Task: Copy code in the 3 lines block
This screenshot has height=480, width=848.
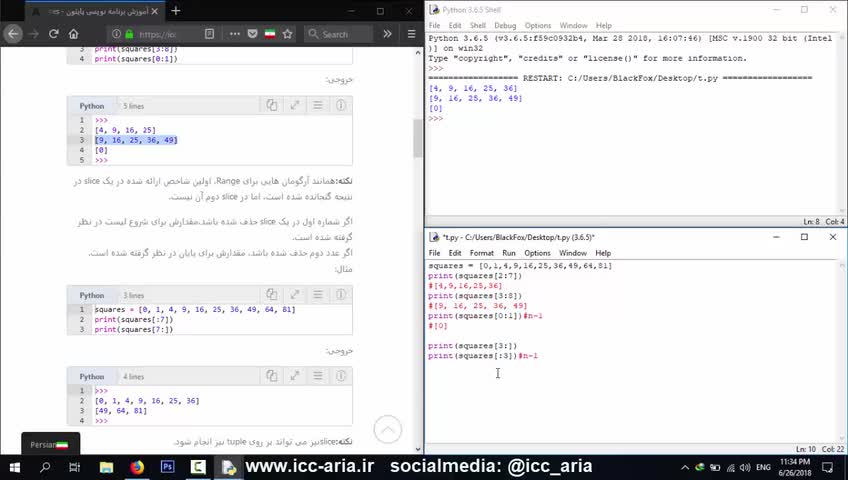Action: (271, 295)
